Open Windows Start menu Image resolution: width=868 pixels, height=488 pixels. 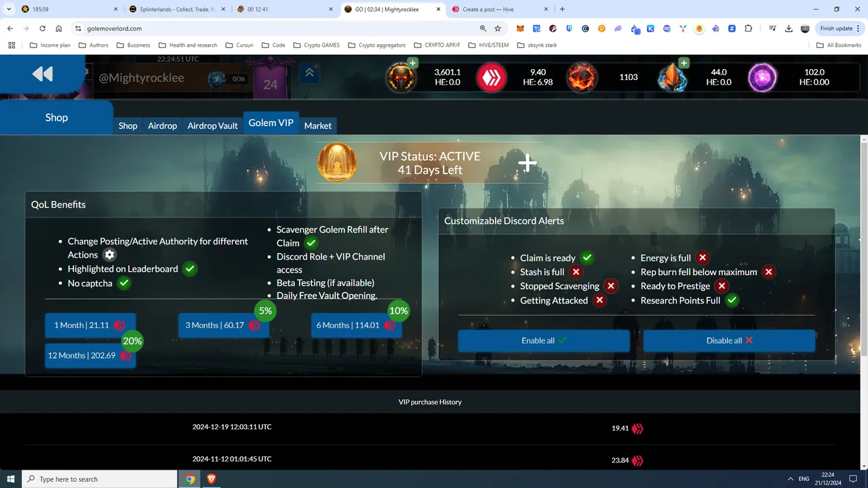(x=11, y=479)
